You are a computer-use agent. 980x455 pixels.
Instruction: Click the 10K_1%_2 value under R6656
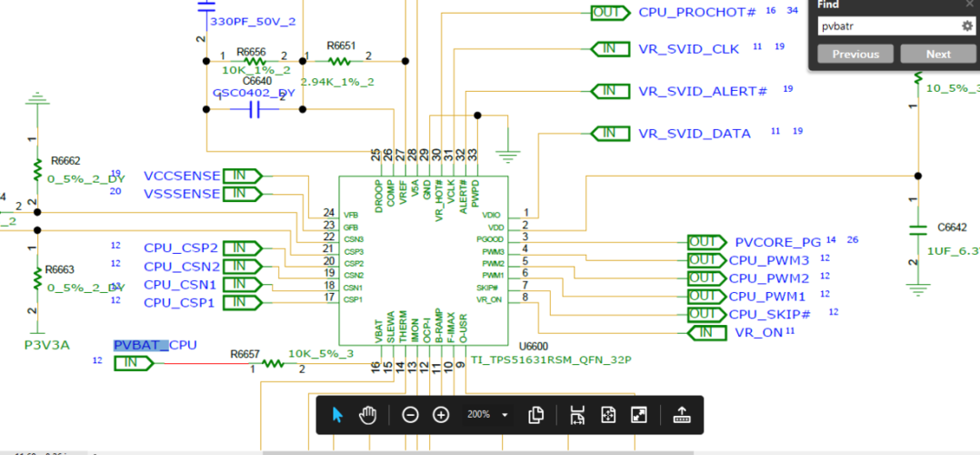click(256, 70)
